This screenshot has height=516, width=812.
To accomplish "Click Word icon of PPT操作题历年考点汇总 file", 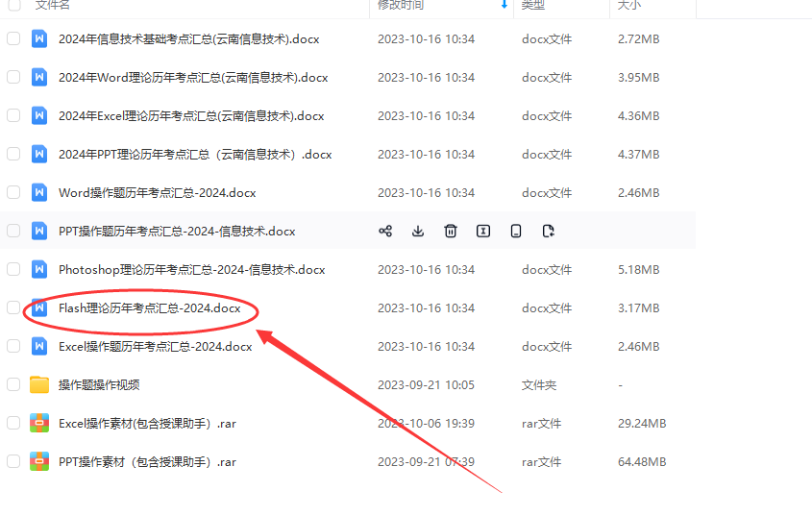I will (39, 231).
